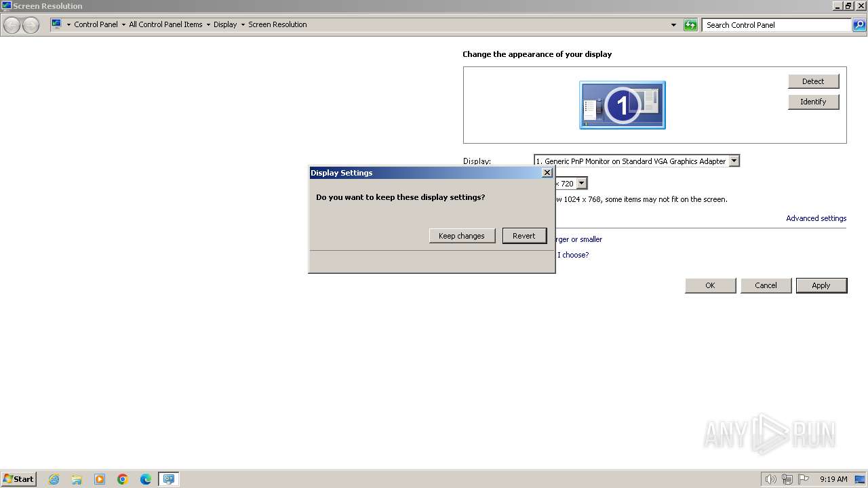Click Control Panel breadcrumb
This screenshot has width=868, height=488.
[x=96, y=24]
